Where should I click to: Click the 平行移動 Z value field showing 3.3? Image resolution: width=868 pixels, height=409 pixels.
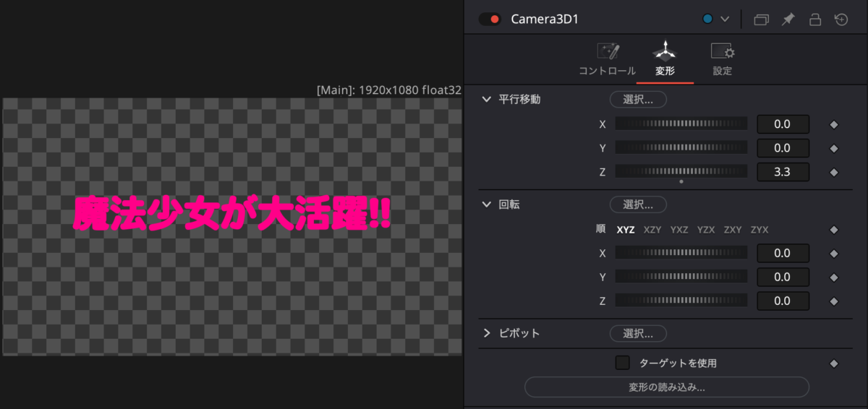783,172
